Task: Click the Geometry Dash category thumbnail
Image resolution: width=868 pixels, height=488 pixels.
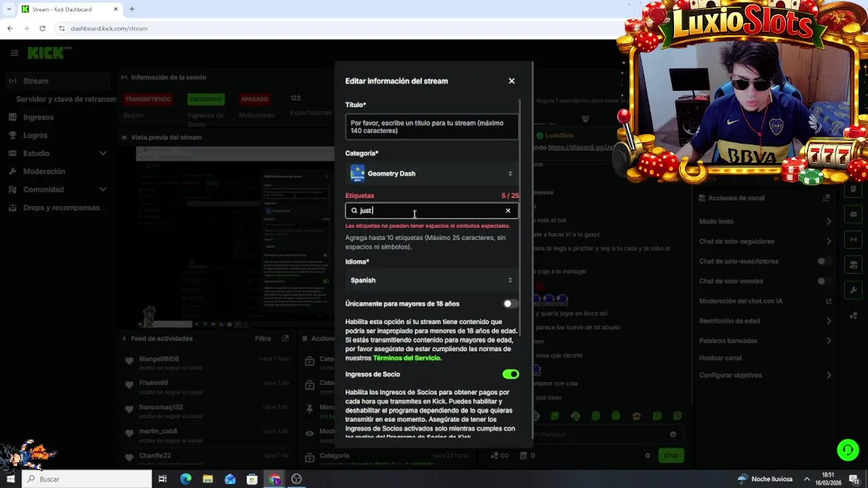Action: (357, 174)
